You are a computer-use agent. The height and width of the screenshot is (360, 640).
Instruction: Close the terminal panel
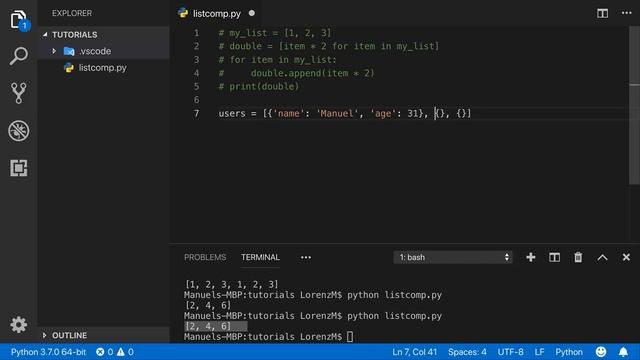tap(626, 257)
